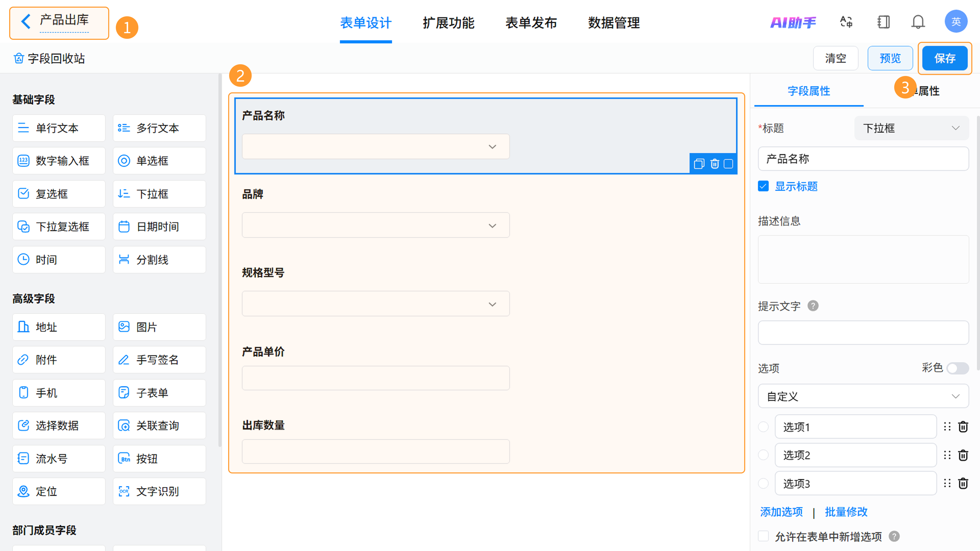Image resolution: width=980 pixels, height=551 pixels.
Task: Click the 提示文字 help question icon
Action: click(x=813, y=306)
